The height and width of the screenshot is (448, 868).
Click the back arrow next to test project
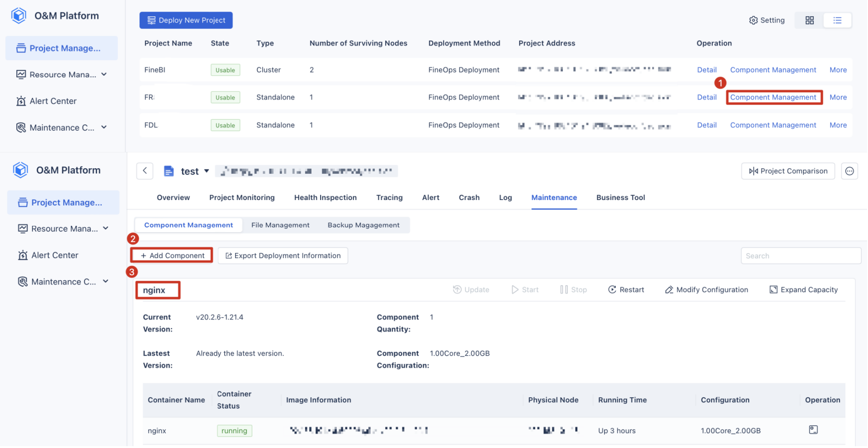145,171
